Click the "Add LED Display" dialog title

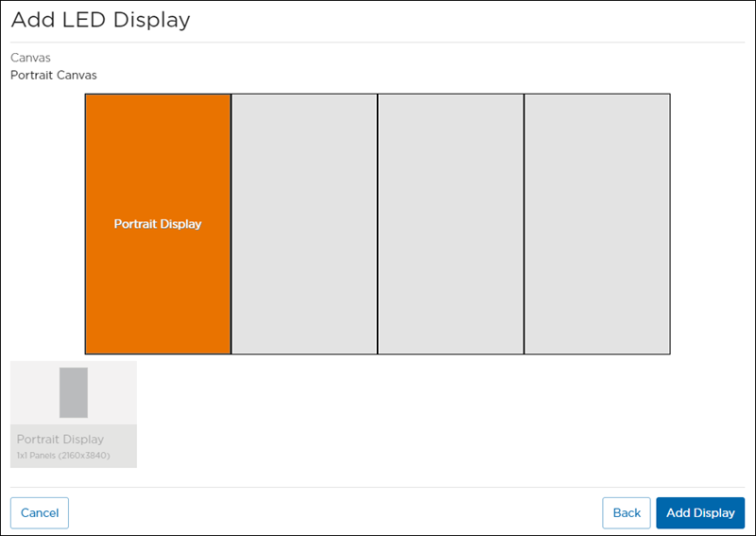(x=100, y=20)
